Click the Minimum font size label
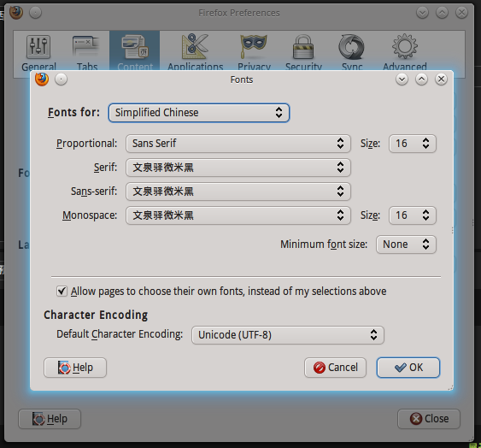 324,245
